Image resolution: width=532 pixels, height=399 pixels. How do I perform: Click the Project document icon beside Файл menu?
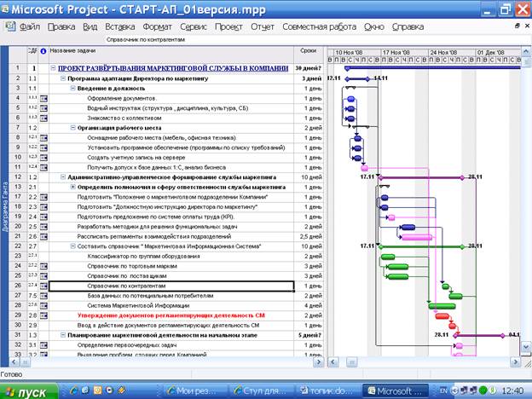(9, 26)
